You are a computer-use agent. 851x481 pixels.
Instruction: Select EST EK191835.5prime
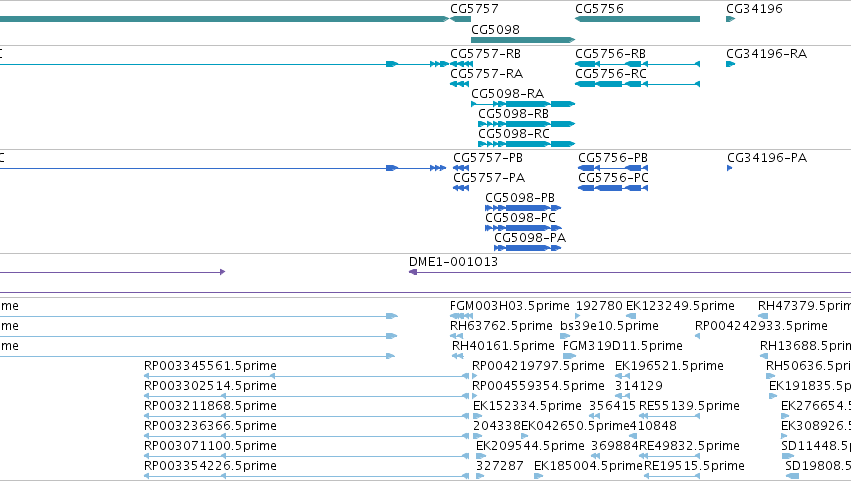[810, 387]
